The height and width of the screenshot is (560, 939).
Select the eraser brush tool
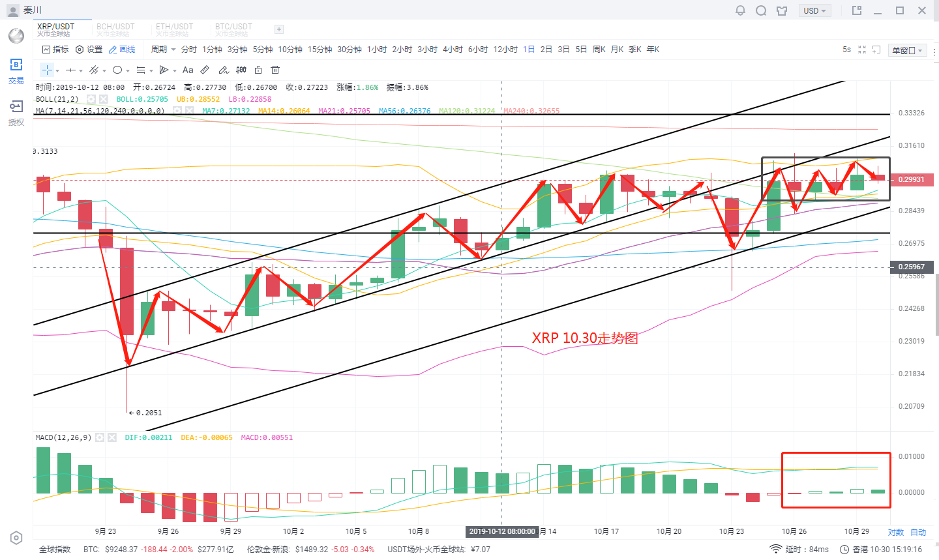223,70
